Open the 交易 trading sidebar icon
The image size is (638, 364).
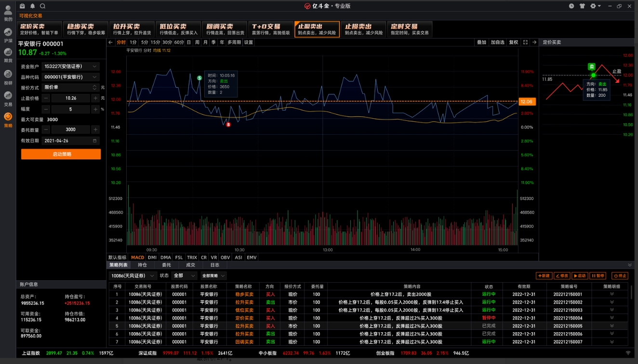point(8,98)
